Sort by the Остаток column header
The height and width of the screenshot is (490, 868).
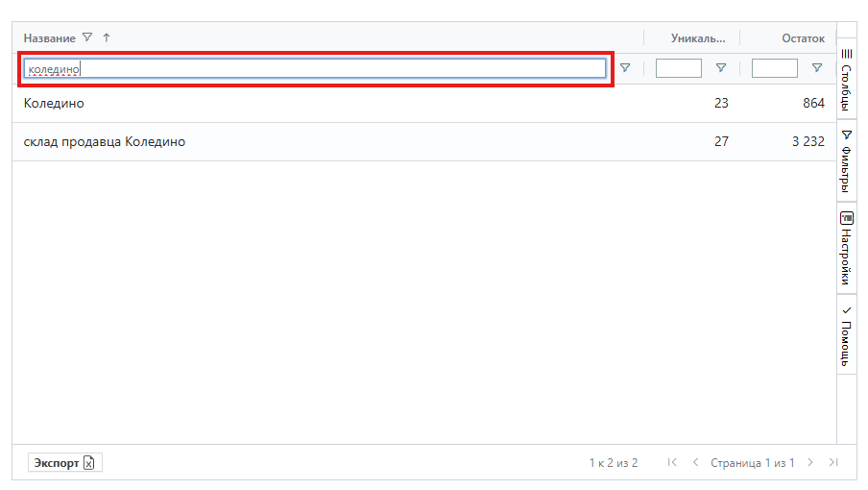pos(803,38)
